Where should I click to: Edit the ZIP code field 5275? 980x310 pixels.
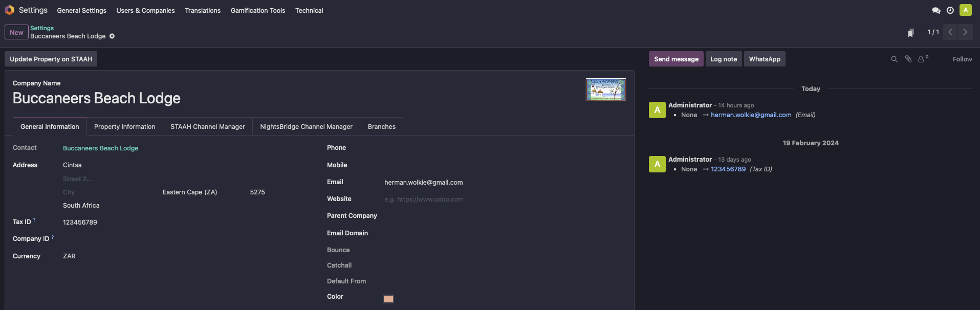tap(282, 192)
